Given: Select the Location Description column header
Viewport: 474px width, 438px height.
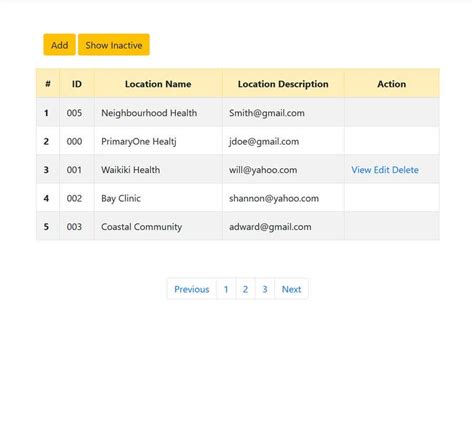Looking at the screenshot, I should tap(283, 84).
